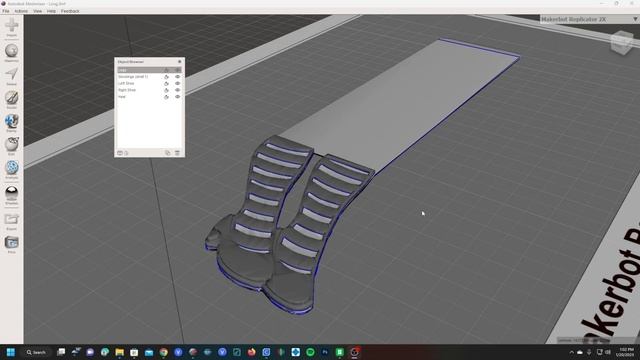Activate the Select tool
Viewport: 640px width, 360px height.
(x=11, y=76)
